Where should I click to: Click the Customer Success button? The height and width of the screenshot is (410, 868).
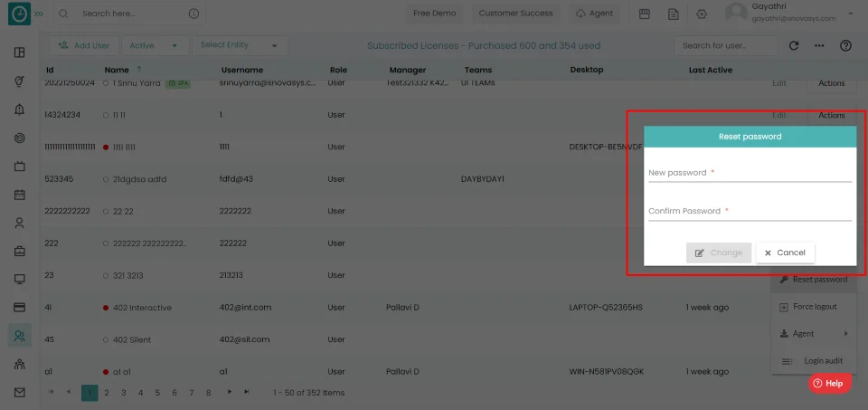516,14
